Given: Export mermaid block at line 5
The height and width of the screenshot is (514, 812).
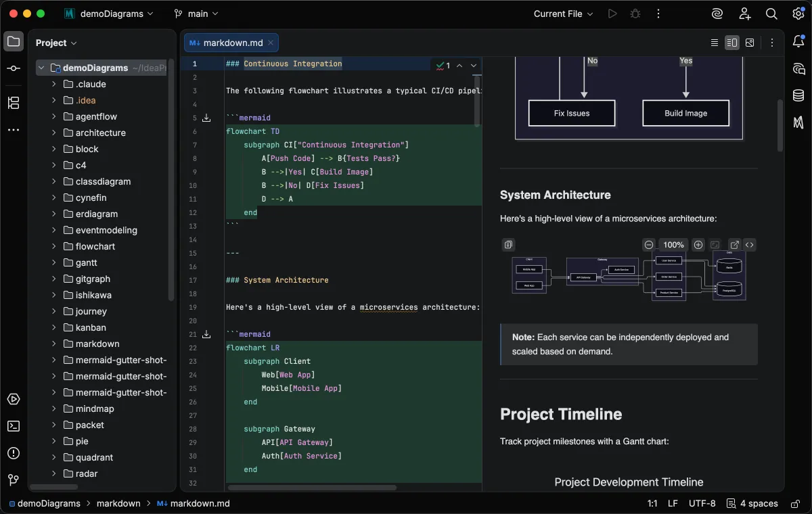Looking at the screenshot, I should point(206,118).
